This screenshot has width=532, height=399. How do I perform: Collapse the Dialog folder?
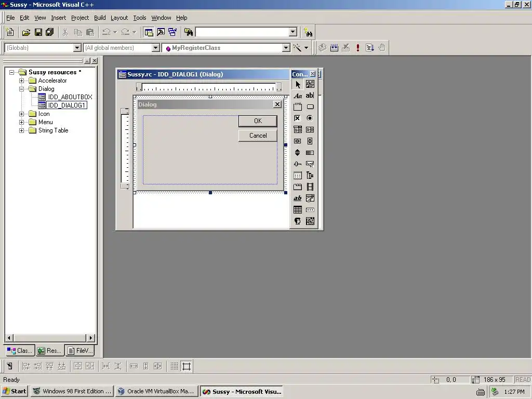tap(21, 89)
